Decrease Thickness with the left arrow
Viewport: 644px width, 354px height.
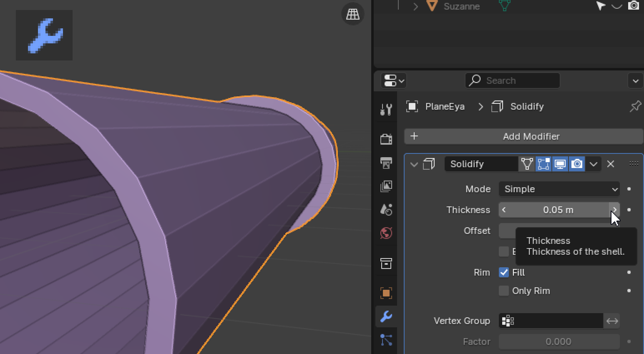coord(504,210)
